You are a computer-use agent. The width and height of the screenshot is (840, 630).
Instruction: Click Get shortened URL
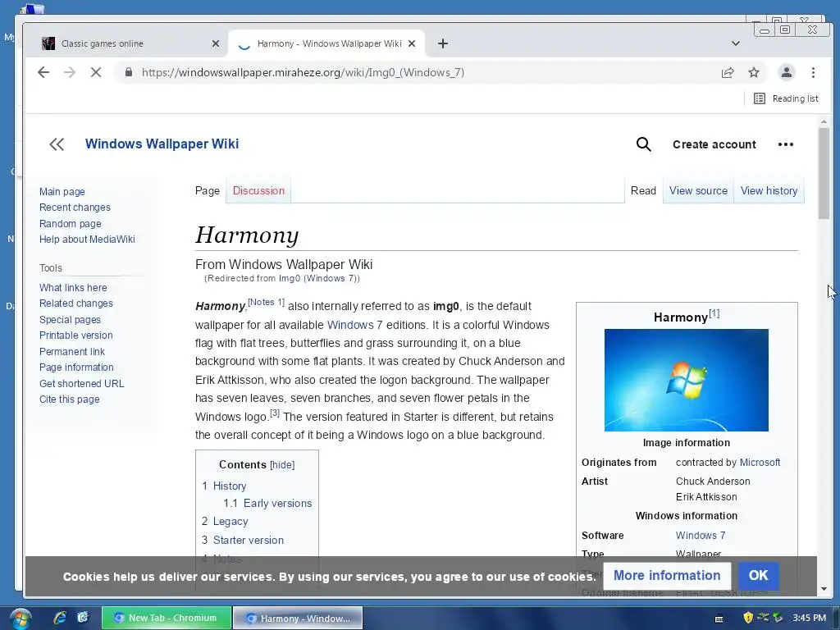81,384
